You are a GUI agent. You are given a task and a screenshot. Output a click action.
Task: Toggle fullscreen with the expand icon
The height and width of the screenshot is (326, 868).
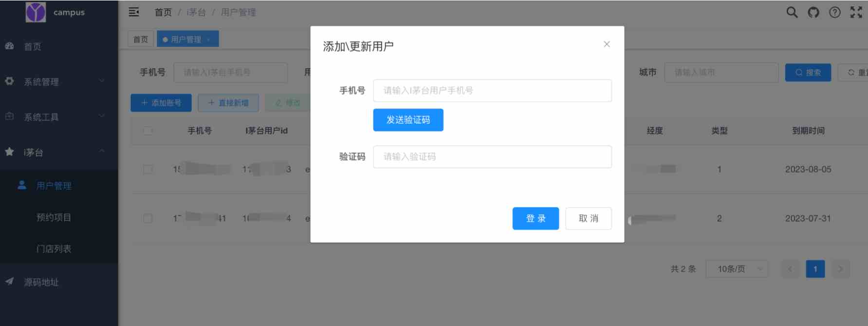[x=856, y=12]
